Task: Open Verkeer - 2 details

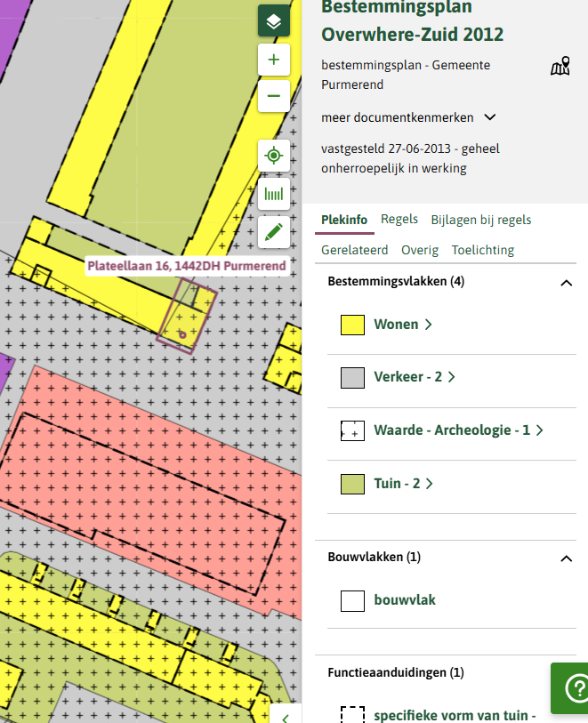Action: point(415,377)
